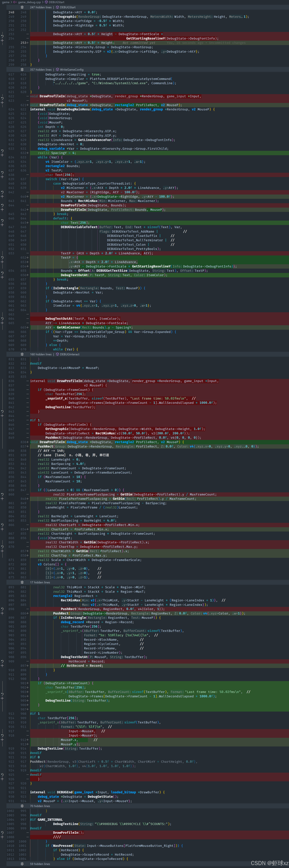Stage the DebugState->AtY Height change block
This screenshot has height=868, width=289.
[x=2, y=40]
